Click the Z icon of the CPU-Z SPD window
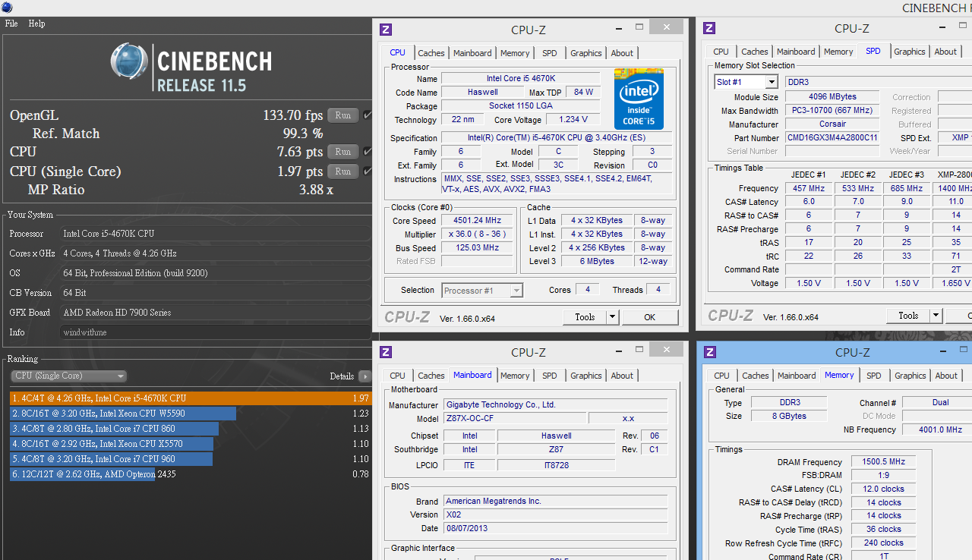972x560 pixels. (x=709, y=29)
